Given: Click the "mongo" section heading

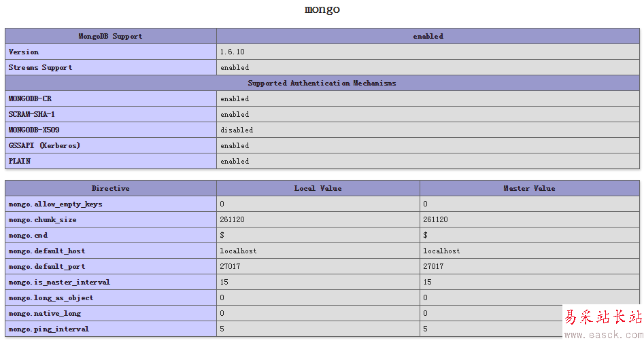Looking at the screenshot, I should [x=322, y=9].
